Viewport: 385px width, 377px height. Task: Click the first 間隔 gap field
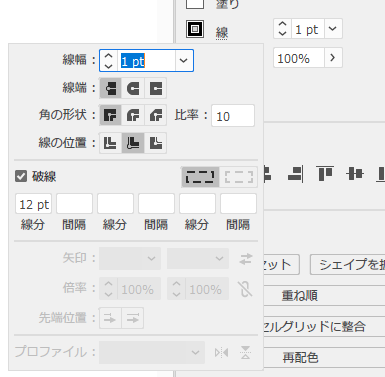pos(74,204)
